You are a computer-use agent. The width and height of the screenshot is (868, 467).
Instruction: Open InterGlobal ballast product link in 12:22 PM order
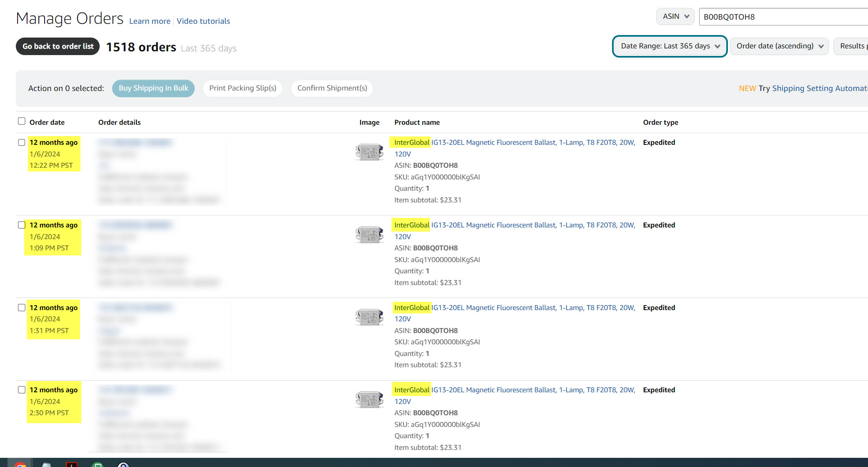[514, 148]
